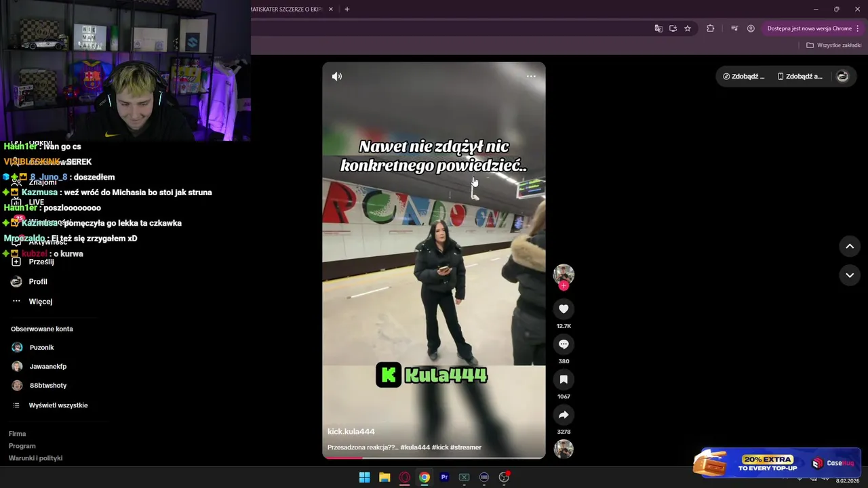
Task: Switch to Chrome on the taskbar
Action: coord(425,477)
